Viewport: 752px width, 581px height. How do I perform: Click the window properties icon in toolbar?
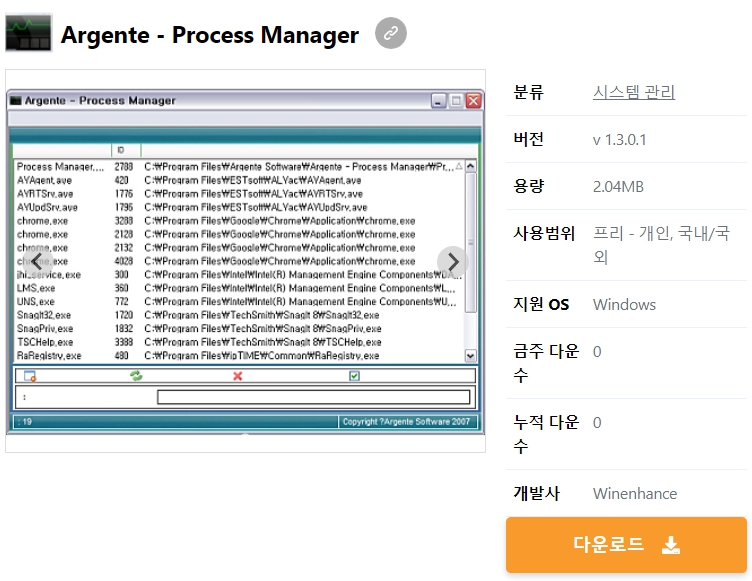point(30,376)
